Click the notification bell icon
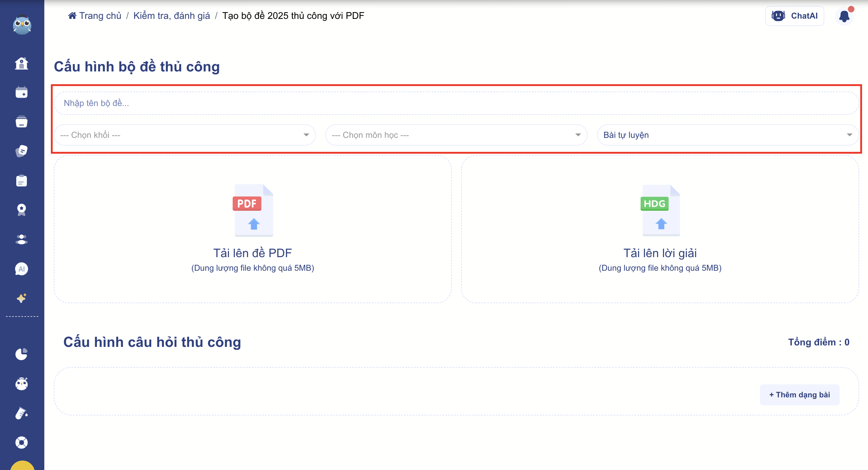This screenshot has width=868, height=470. 844,16
